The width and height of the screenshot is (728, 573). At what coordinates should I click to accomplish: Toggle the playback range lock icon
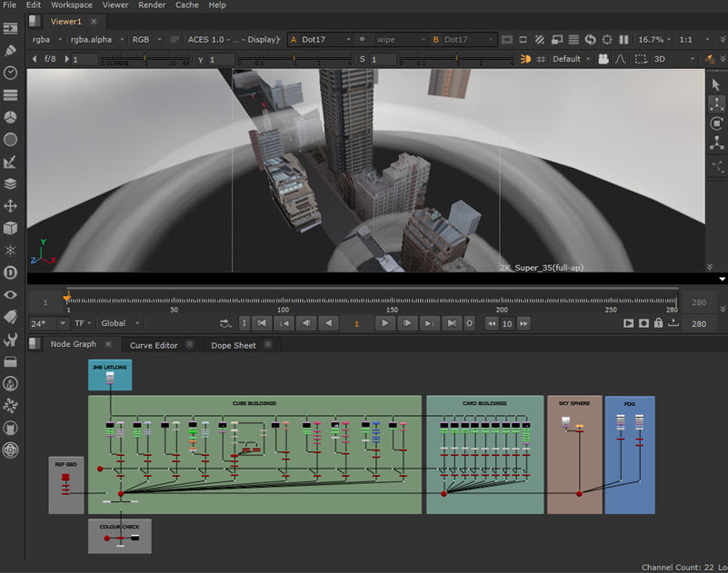point(658,323)
